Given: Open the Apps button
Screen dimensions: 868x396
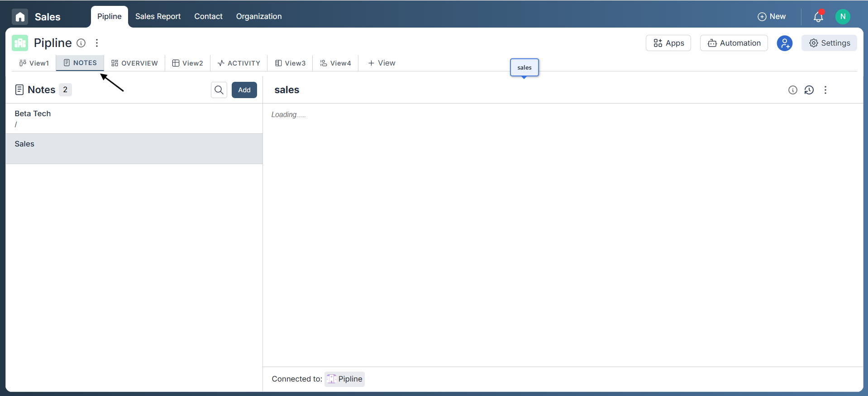Looking at the screenshot, I should click(x=668, y=43).
